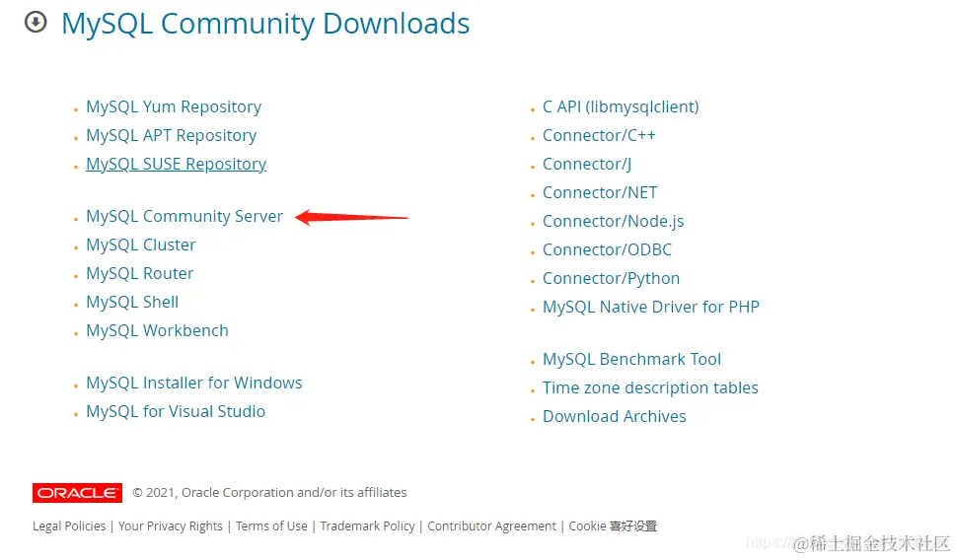
Task: View Terms of Use in footer
Action: click(x=271, y=525)
